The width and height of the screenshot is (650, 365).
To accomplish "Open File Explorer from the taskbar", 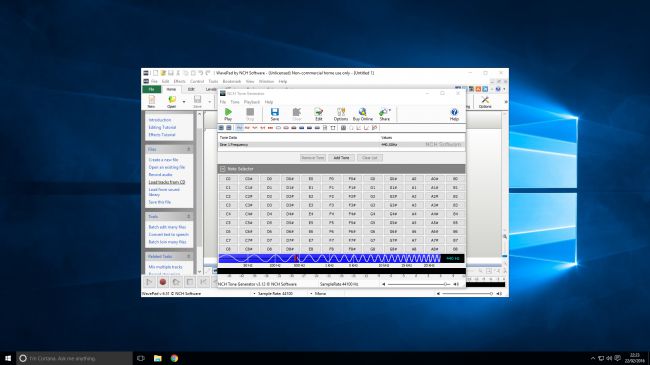I will click(158, 358).
